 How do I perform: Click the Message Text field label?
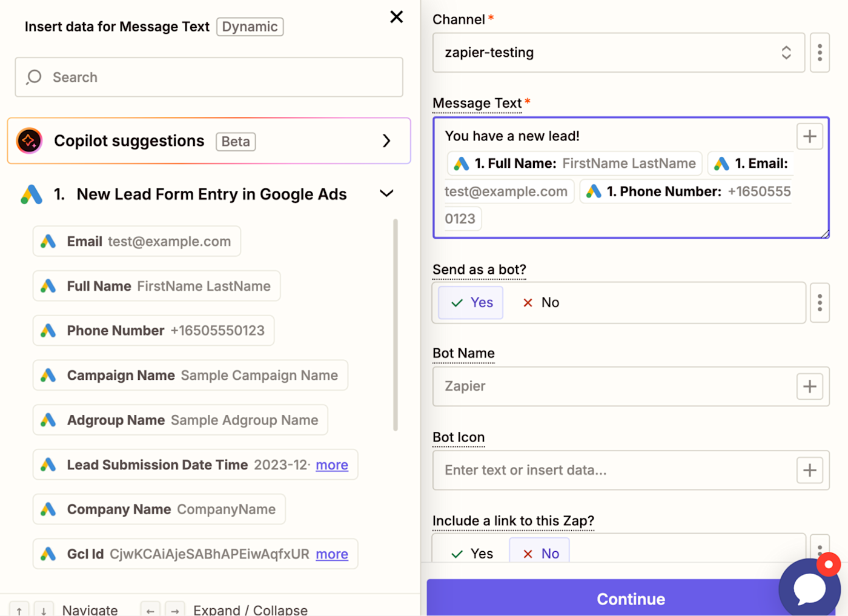click(x=477, y=104)
